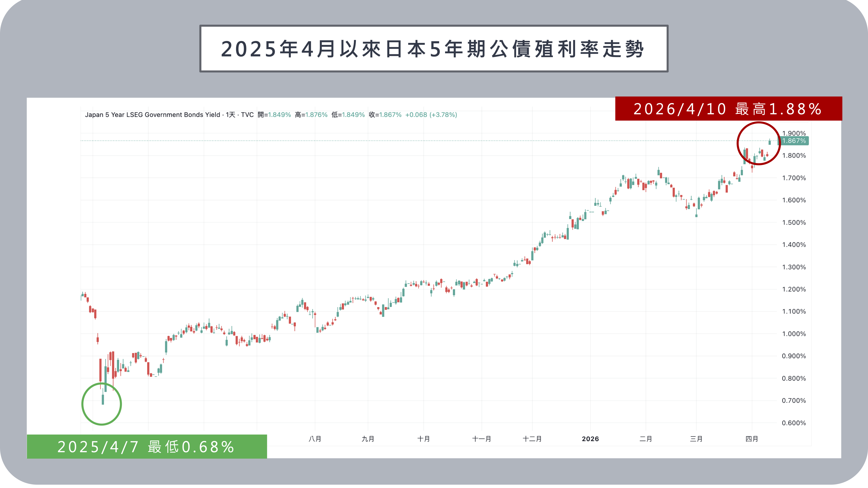Click the 十月 time axis label
Screen dimensions: 868x488
click(x=423, y=439)
